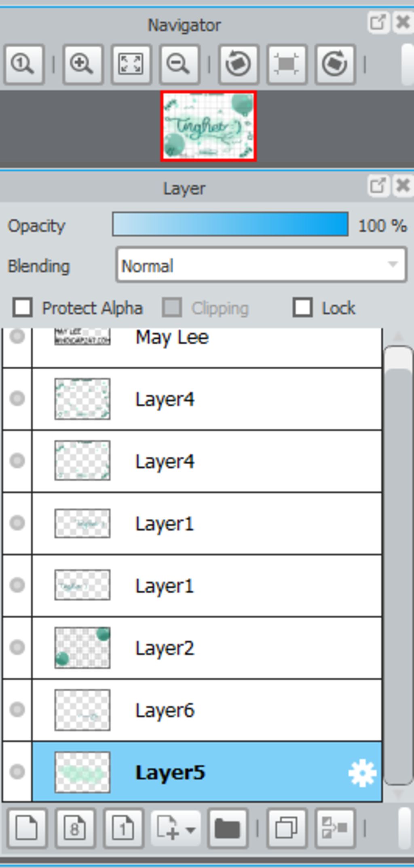The height and width of the screenshot is (868, 414).
Task: Duplicate the selected layer
Action: [x=287, y=828]
